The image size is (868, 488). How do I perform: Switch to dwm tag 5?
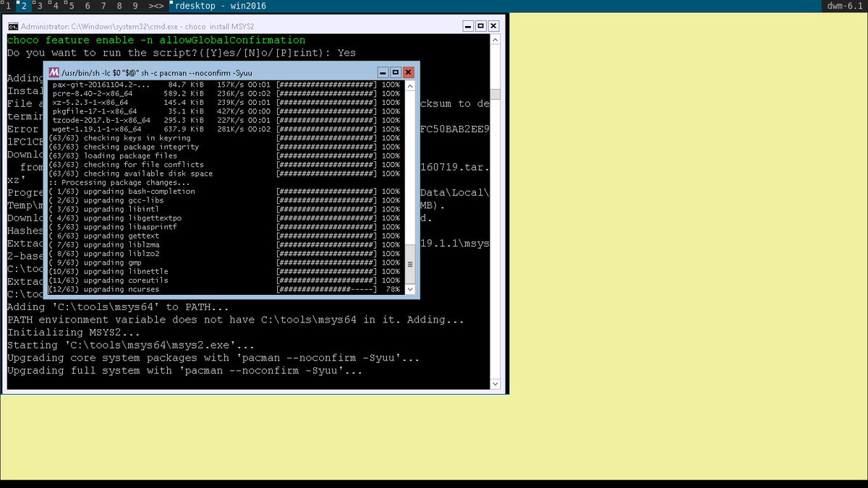click(x=72, y=5)
